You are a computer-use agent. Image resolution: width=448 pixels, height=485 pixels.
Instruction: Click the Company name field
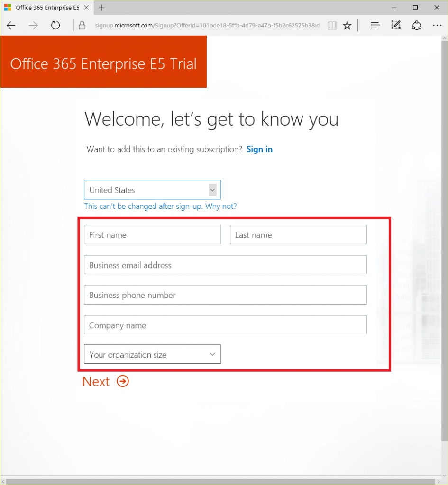tap(225, 325)
